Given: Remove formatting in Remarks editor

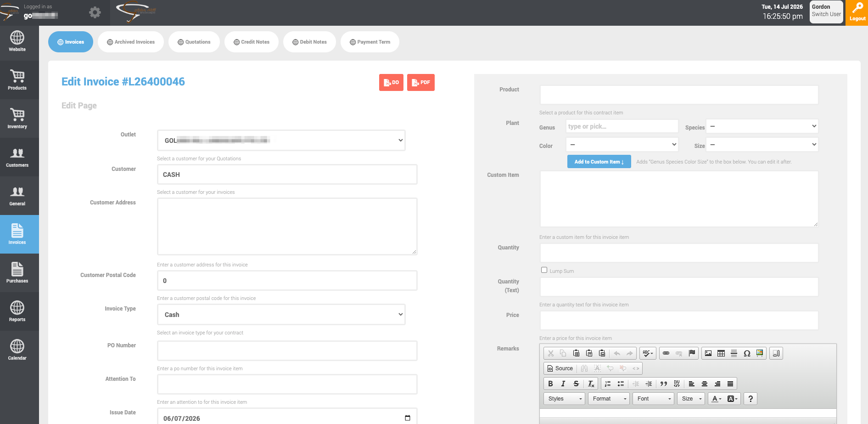Looking at the screenshot, I should pos(591,384).
